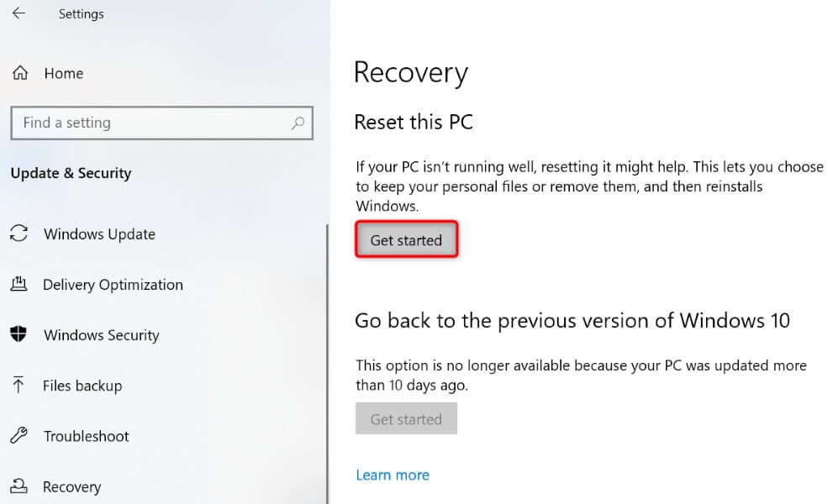This screenshot has height=504, width=838.
Task: Select the Windows Security shield icon
Action: (x=20, y=334)
